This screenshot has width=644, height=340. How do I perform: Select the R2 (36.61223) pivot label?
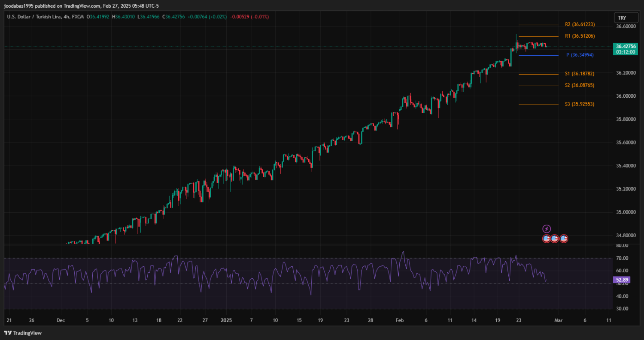[x=580, y=24]
